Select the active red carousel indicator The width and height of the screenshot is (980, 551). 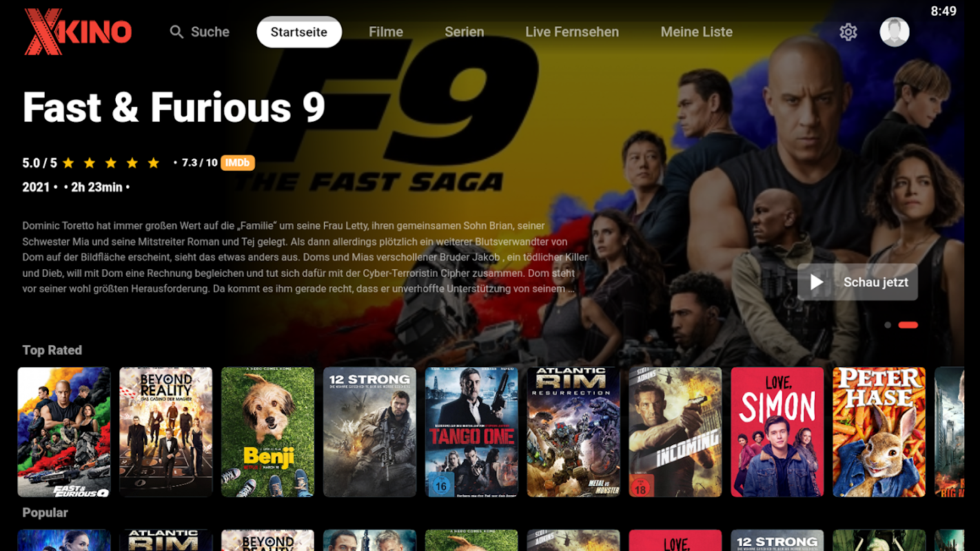point(908,325)
